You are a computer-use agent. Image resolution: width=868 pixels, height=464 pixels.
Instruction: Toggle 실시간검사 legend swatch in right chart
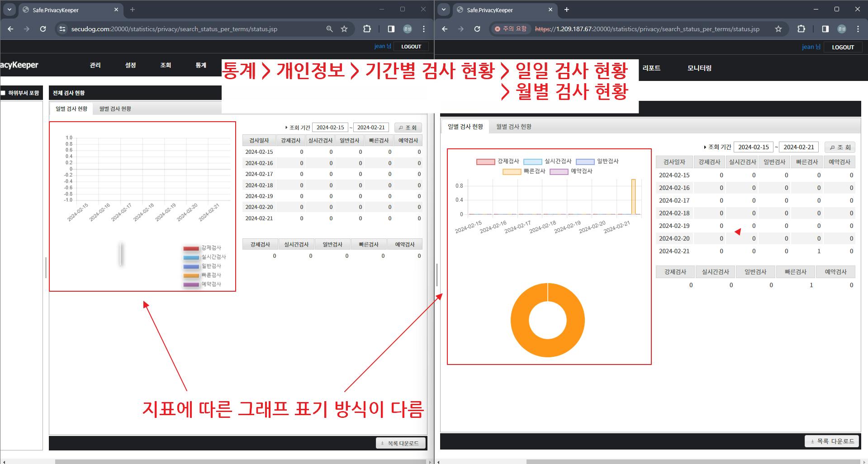532,161
